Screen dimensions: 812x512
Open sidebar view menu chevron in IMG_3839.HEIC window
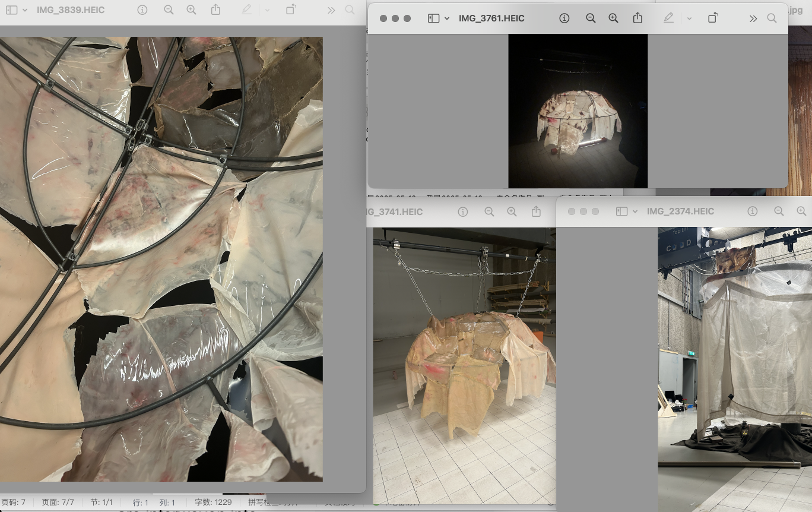pyautogui.click(x=25, y=10)
